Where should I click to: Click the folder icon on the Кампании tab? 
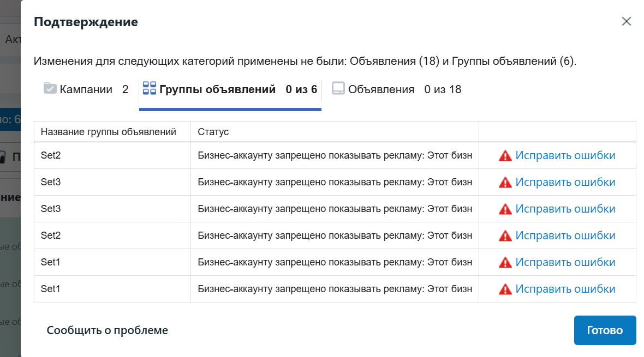pos(50,89)
